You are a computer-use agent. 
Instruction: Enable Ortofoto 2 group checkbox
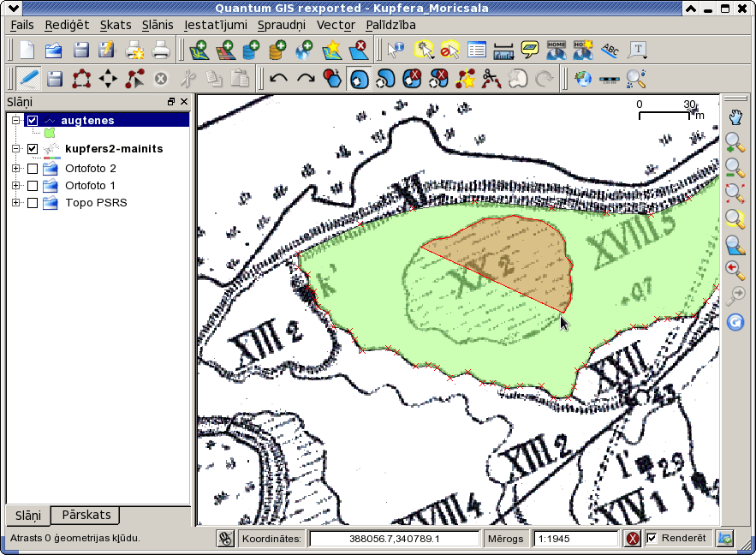click(x=33, y=169)
